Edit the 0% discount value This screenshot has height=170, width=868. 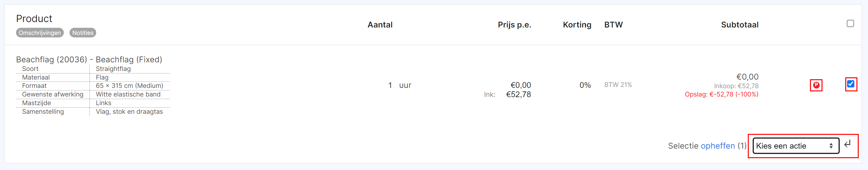[x=585, y=85]
